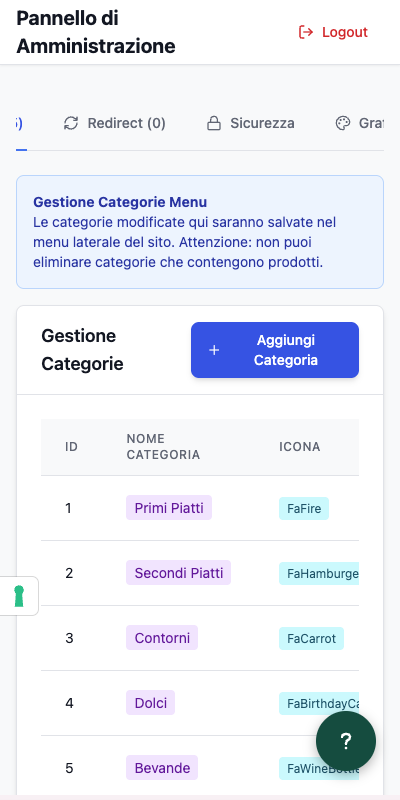This screenshot has width=400, height=800.
Task: Click the plus icon in Aggiungi Categoria
Action: click(x=214, y=350)
